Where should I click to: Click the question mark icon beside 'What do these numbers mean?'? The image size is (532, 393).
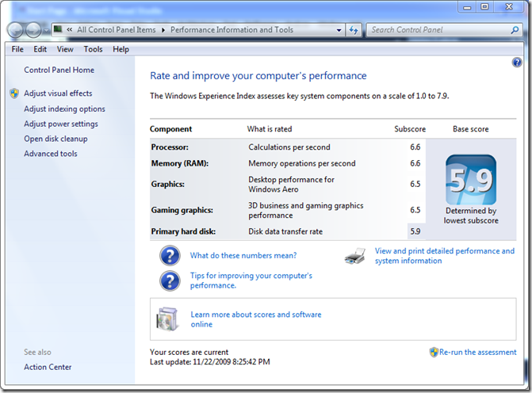click(x=170, y=255)
